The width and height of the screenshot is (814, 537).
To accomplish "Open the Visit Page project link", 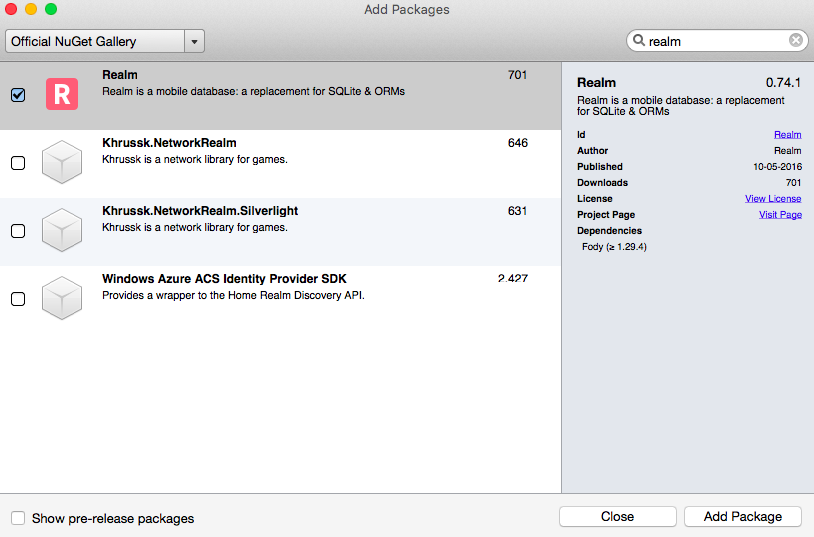I will [x=780, y=214].
